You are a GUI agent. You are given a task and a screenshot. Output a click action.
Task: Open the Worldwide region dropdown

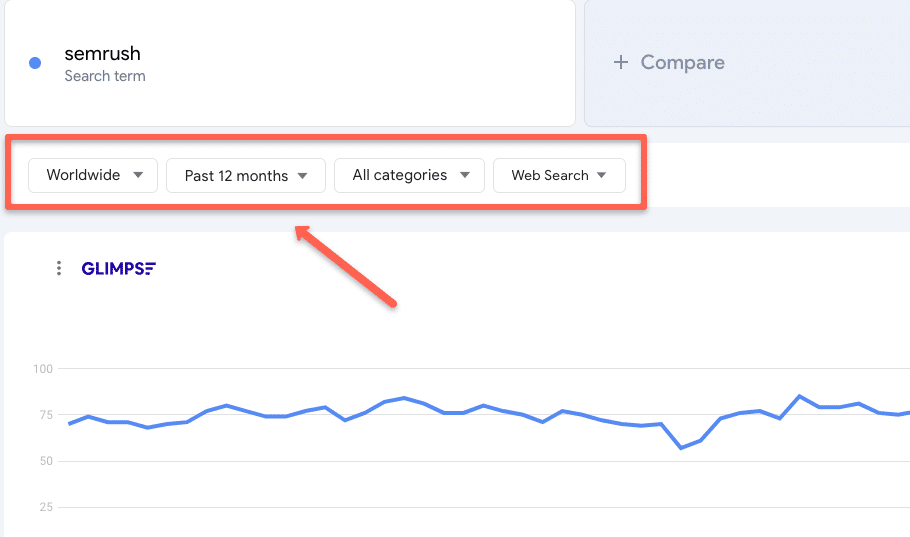coord(93,175)
